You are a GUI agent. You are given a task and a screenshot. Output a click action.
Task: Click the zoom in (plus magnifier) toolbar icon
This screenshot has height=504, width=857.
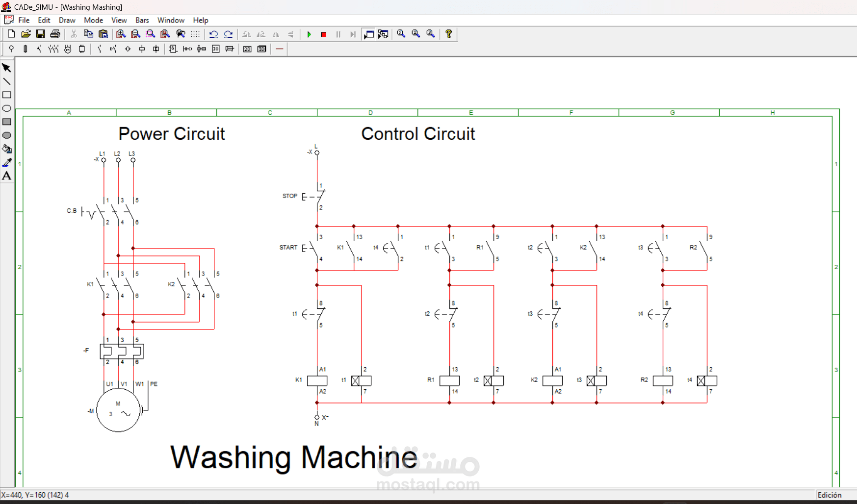pos(121,34)
